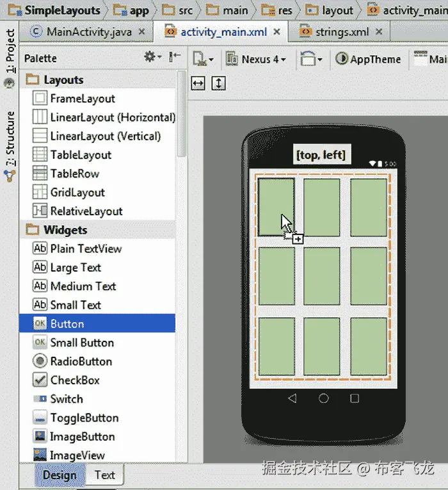
Task: Select the FrameLayout icon in Palette
Action: (40, 98)
